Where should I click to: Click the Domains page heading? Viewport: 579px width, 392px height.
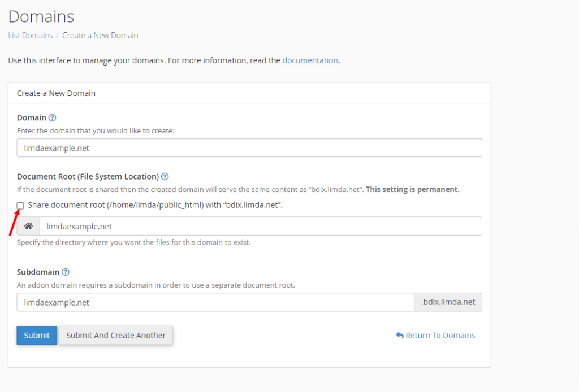tap(41, 17)
